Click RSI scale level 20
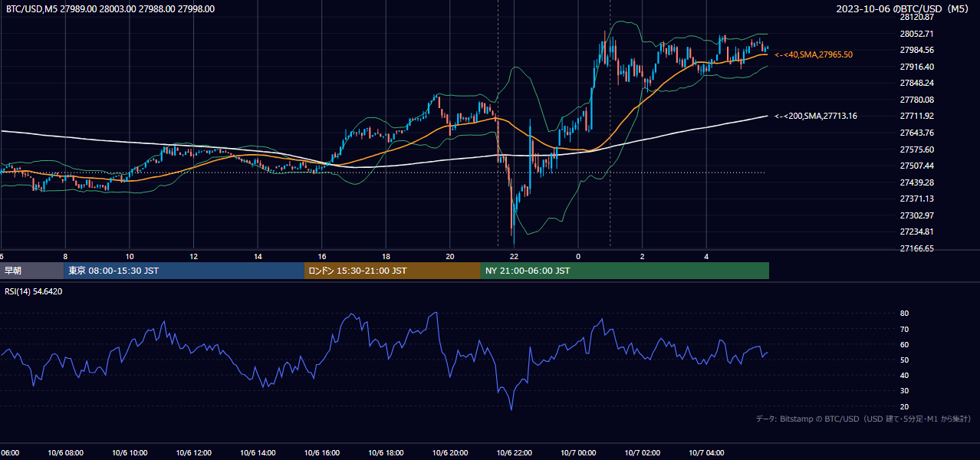This screenshot has width=980, height=460. pos(905,406)
